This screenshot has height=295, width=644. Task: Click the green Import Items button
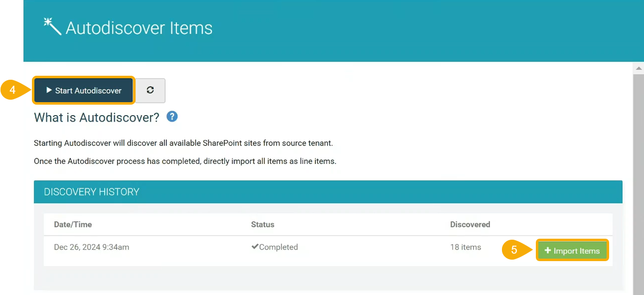572,251
